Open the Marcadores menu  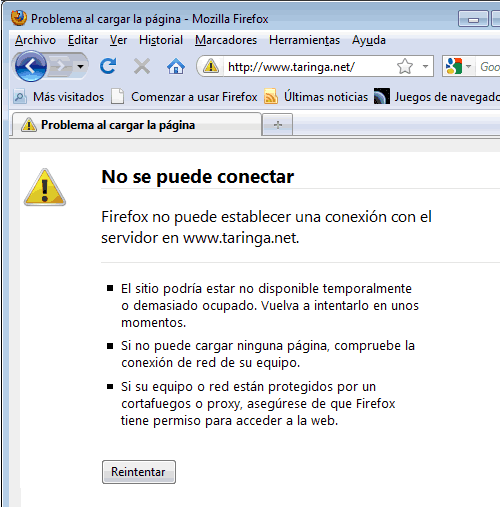tap(226, 40)
